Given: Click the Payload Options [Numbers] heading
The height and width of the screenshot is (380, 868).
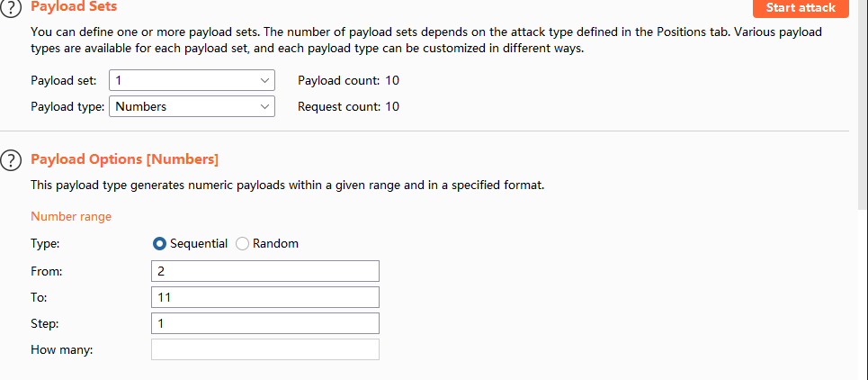Looking at the screenshot, I should (x=124, y=159).
